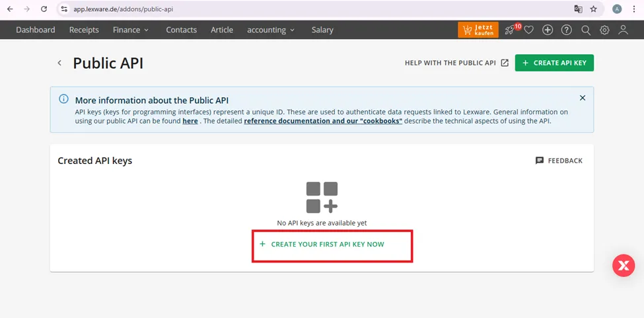Go back using the arrow beside Public API
Image resolution: width=644 pixels, height=318 pixels.
click(59, 63)
